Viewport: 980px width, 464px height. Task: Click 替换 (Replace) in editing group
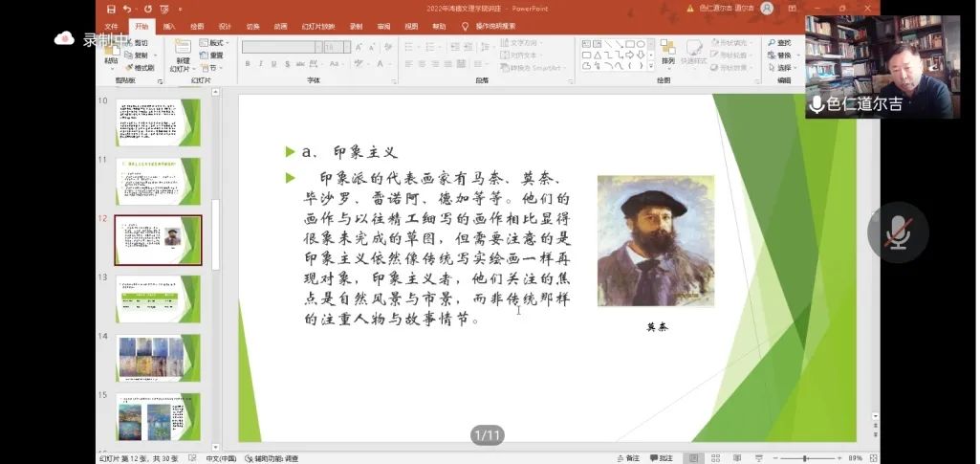779,55
